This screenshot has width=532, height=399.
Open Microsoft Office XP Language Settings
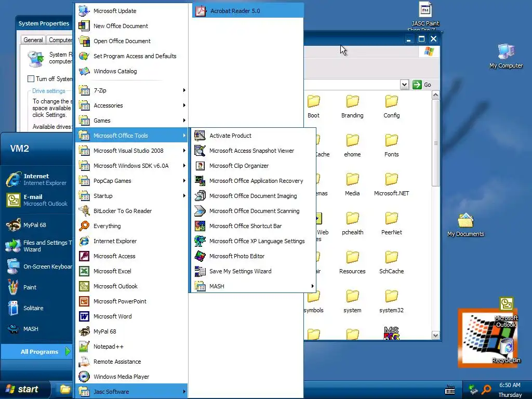254,241
